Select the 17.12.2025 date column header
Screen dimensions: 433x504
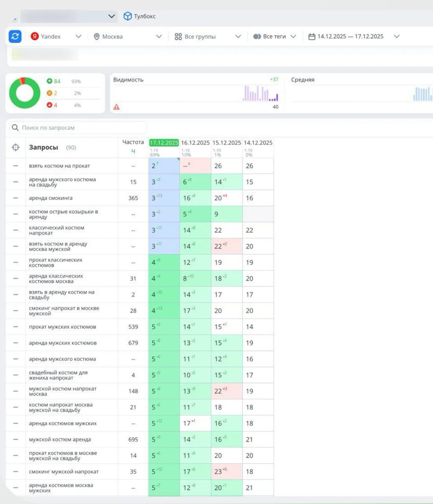[164, 143]
